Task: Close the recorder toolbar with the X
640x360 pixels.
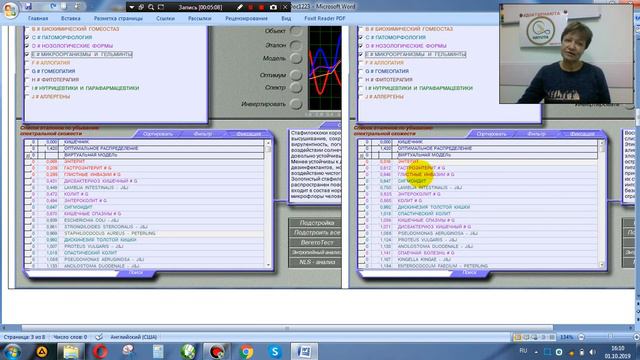Action: 285,7
